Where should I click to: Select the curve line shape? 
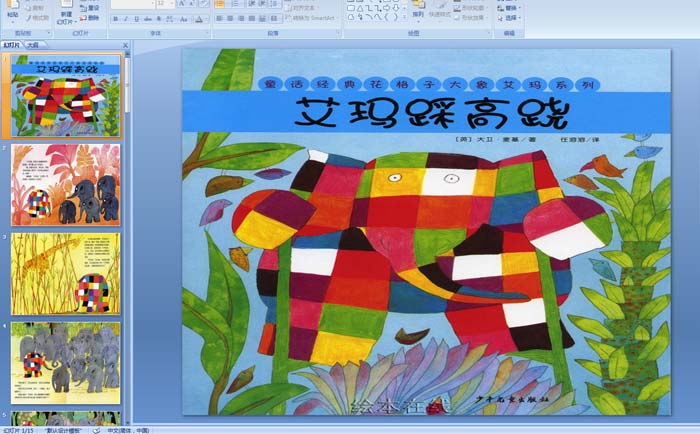coord(378,17)
